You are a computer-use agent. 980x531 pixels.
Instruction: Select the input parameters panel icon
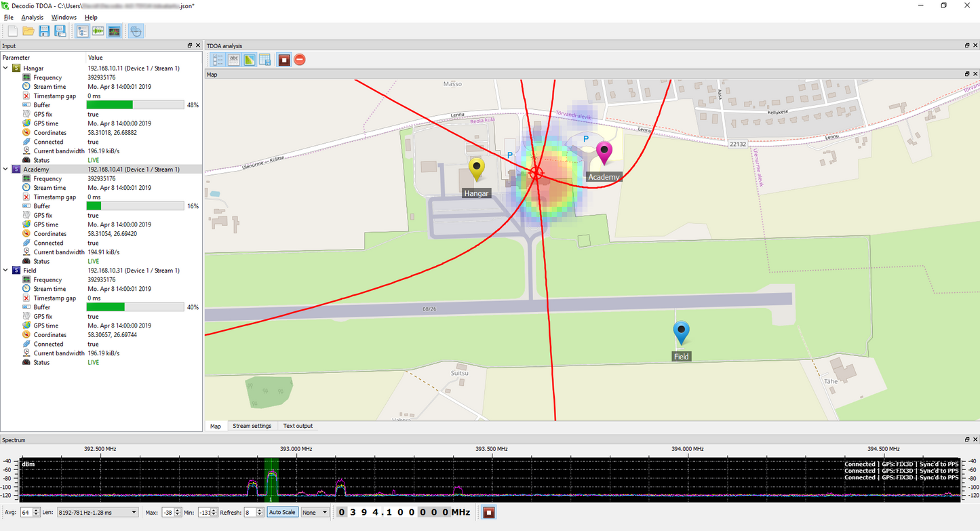[x=82, y=31]
